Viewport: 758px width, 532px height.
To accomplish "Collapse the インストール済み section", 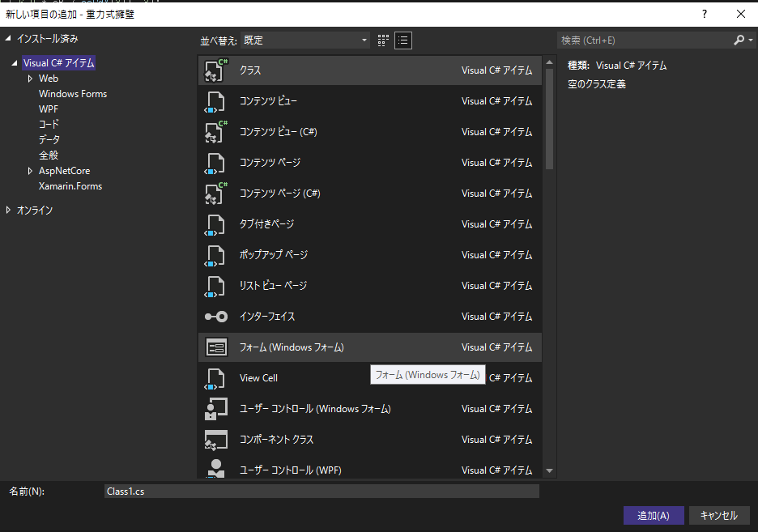I will (8, 38).
